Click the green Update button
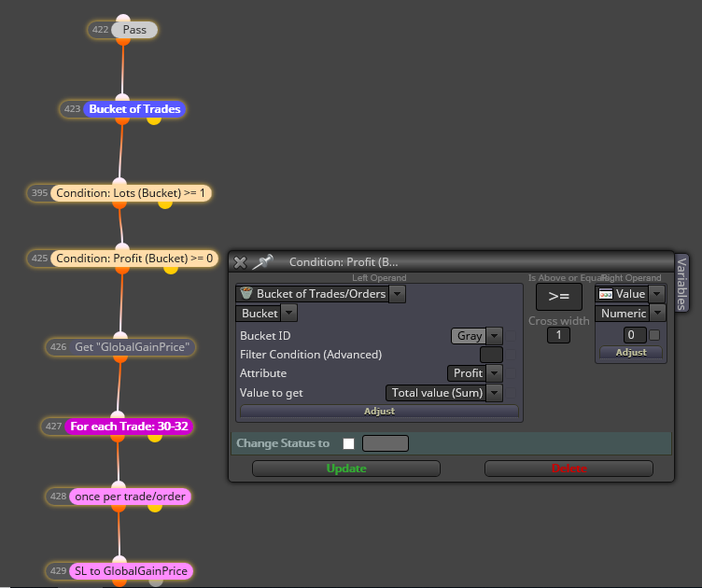The height and width of the screenshot is (588, 702). tap(346, 469)
